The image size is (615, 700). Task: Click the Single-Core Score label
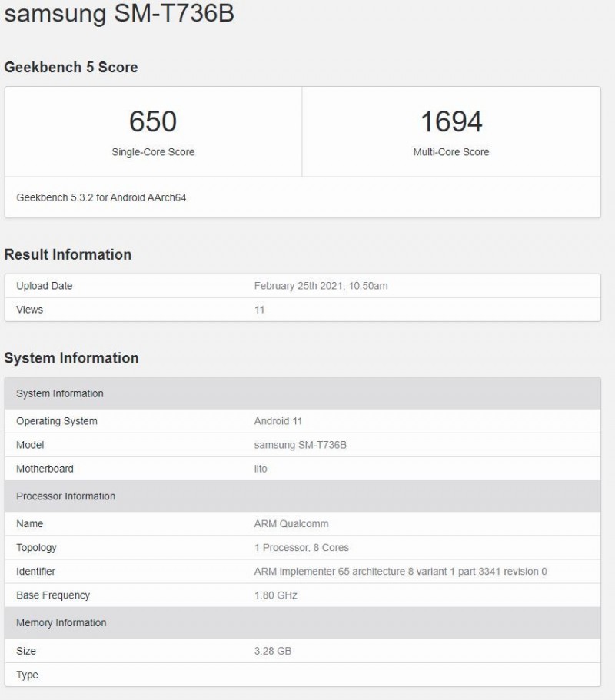pos(153,152)
